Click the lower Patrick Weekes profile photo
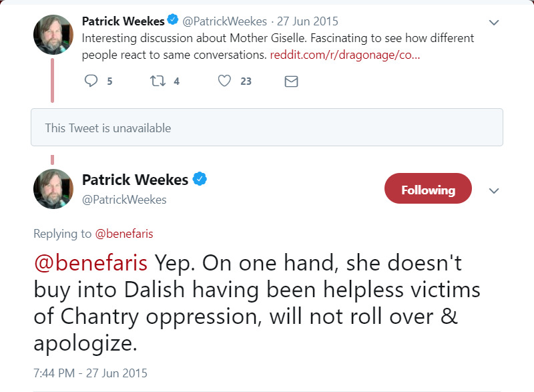The height and width of the screenshot is (392, 534). tap(53, 189)
